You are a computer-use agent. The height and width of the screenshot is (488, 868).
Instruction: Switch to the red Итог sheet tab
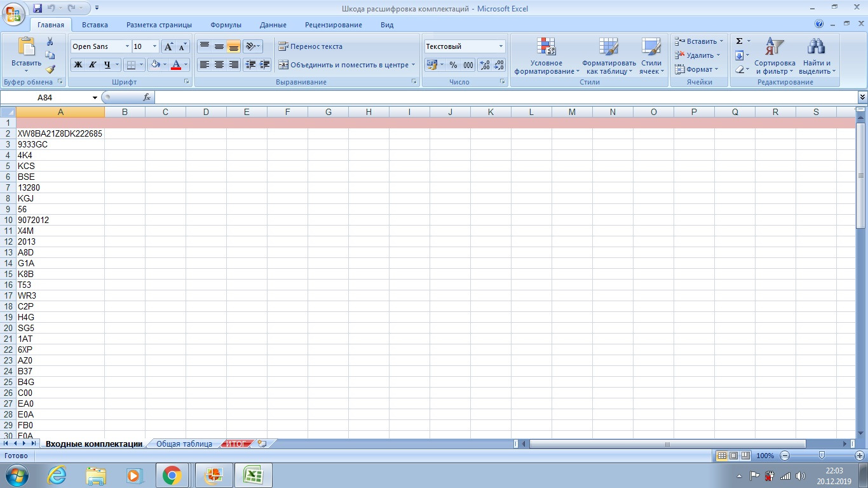tap(236, 444)
